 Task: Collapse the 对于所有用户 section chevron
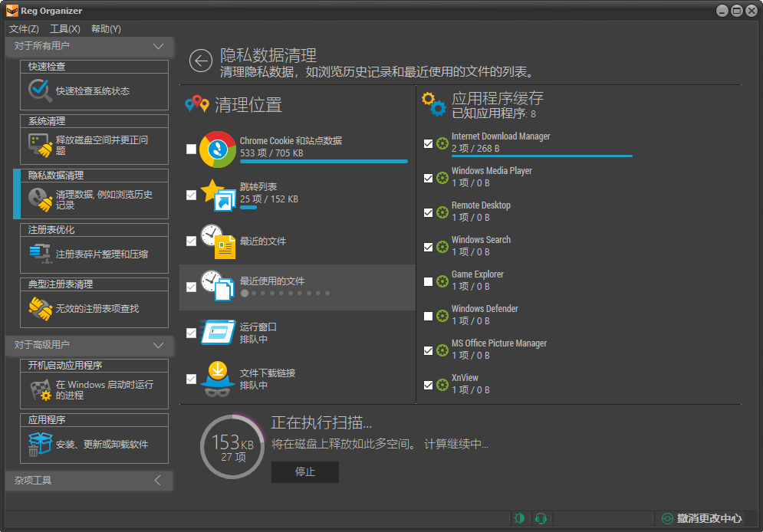coord(158,46)
